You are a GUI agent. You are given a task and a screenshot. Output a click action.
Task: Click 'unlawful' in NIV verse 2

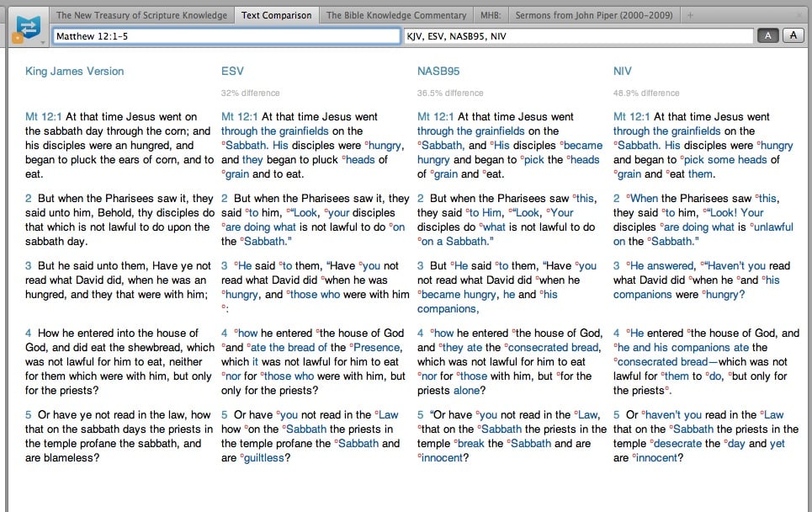[773, 227]
